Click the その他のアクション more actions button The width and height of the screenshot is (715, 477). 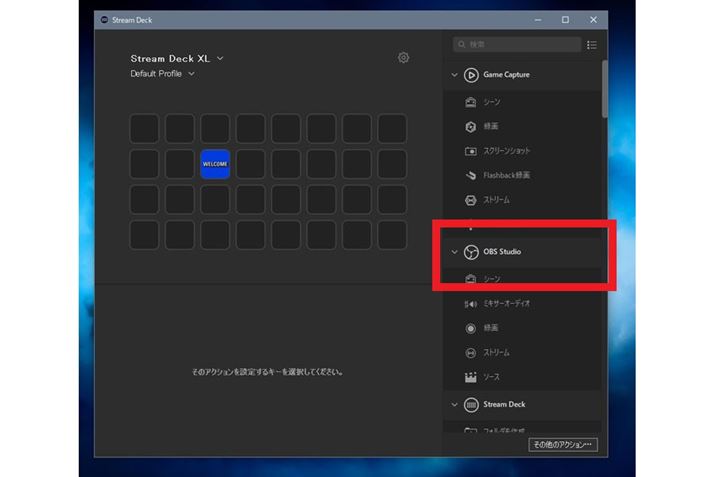coord(562,444)
